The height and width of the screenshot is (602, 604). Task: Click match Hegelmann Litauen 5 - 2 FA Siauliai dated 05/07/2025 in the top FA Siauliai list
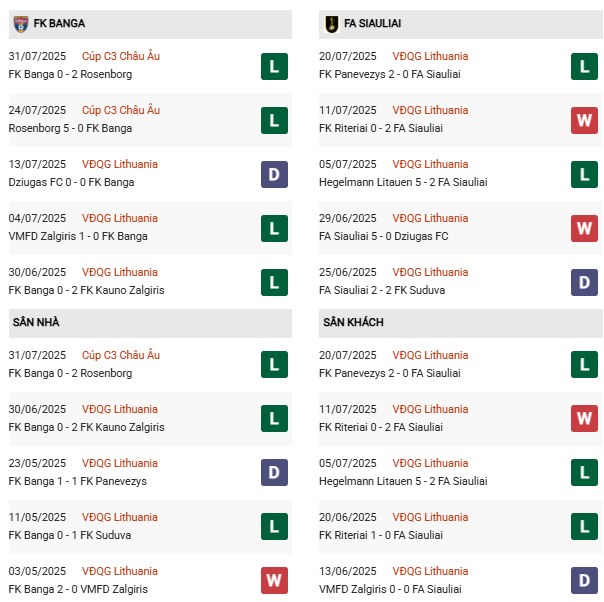pyautogui.click(x=403, y=182)
